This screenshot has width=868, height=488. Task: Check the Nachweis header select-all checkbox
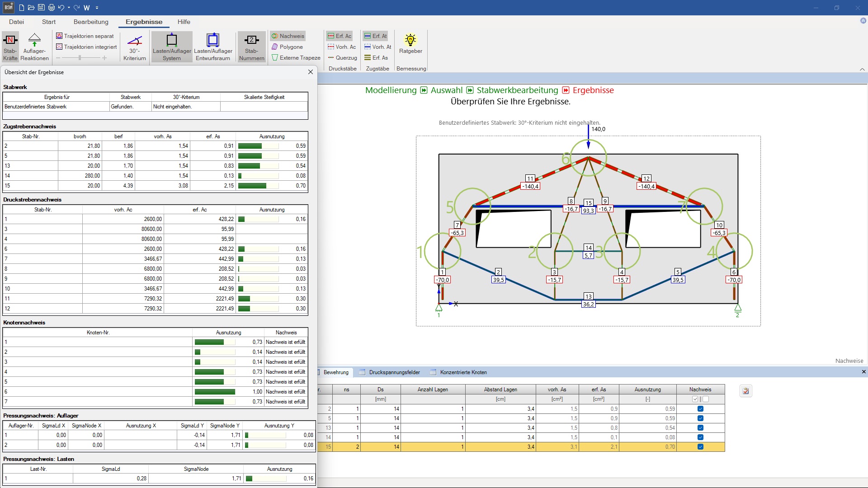(695, 399)
